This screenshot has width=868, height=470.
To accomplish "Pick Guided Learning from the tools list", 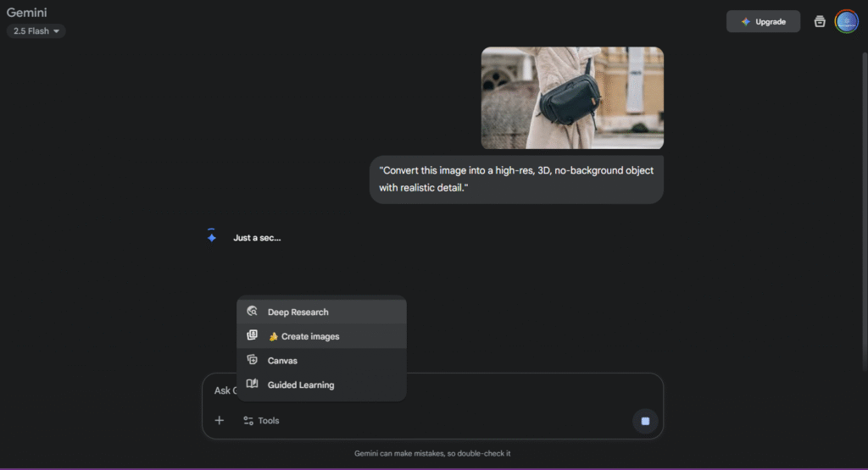I will (301, 384).
